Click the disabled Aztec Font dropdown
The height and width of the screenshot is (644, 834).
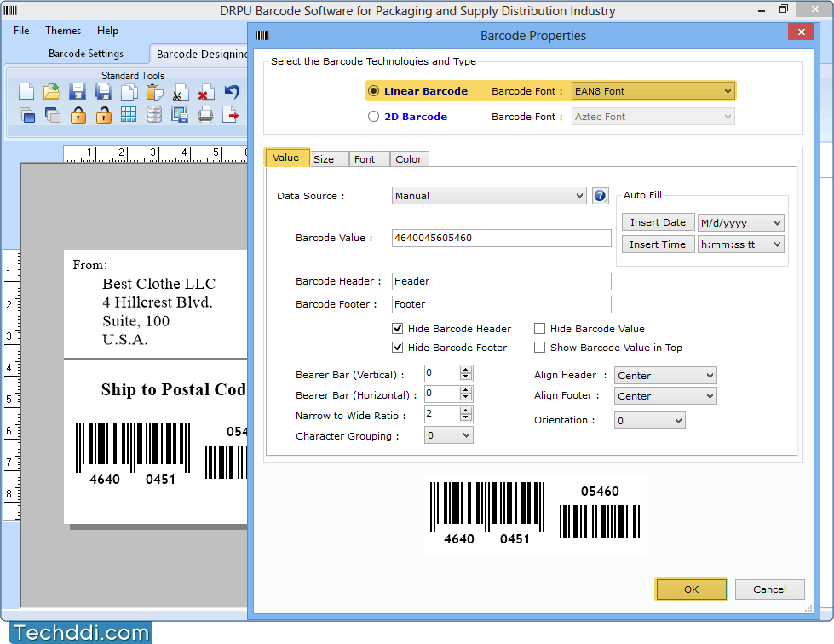point(653,117)
